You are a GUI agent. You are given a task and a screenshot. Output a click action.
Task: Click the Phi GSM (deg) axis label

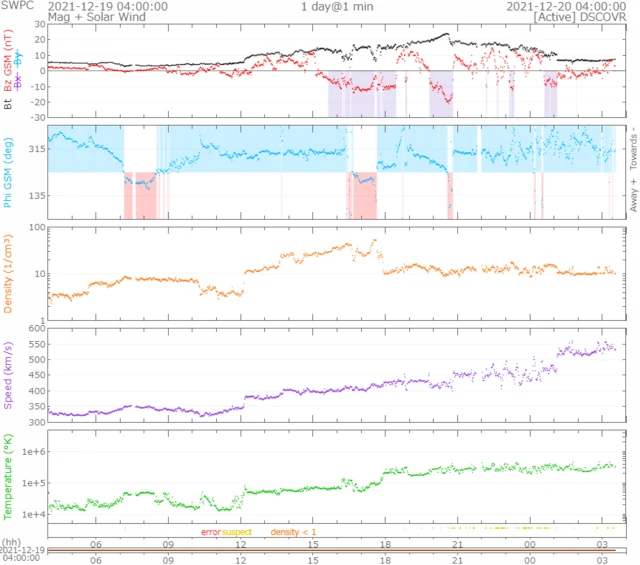click(9, 173)
